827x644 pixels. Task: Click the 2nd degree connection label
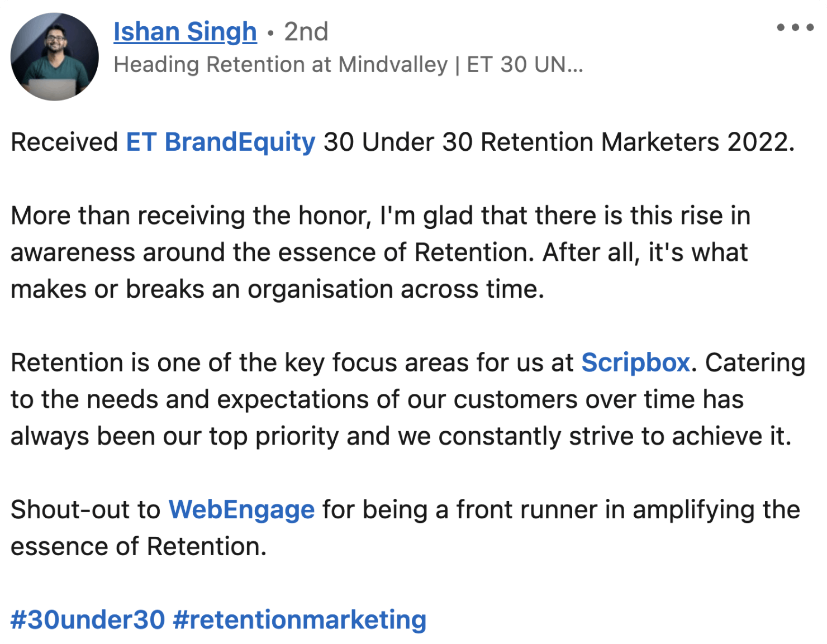click(306, 32)
